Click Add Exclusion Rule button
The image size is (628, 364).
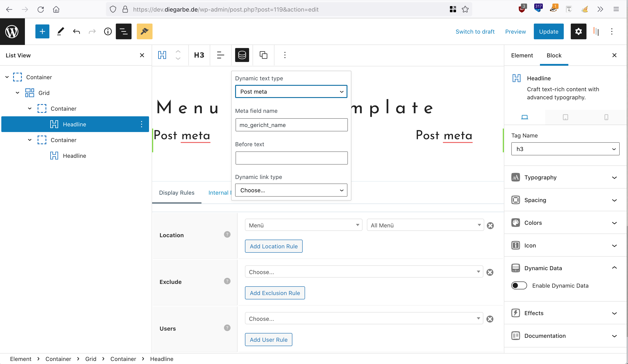point(275,293)
